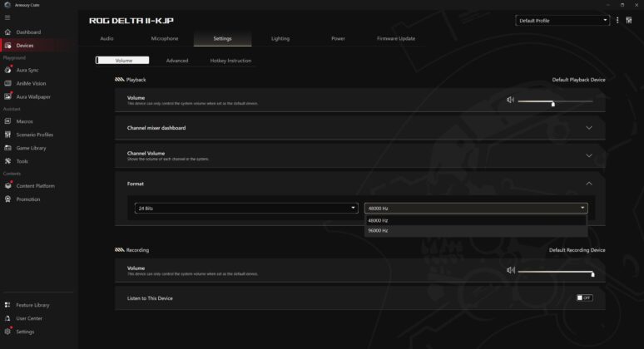
Task: Open Game Library label in the sidebar
Action: (x=32, y=148)
